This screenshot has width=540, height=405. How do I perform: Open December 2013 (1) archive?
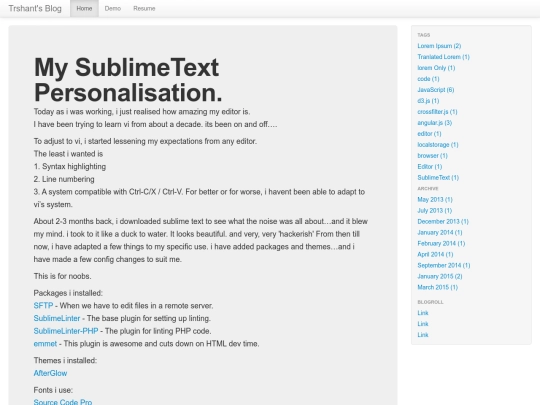click(443, 221)
